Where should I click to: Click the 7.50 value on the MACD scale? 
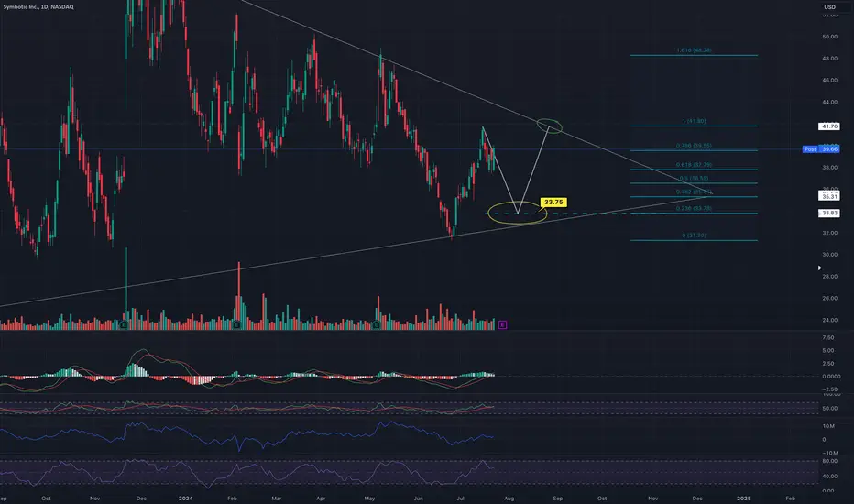[827, 337]
